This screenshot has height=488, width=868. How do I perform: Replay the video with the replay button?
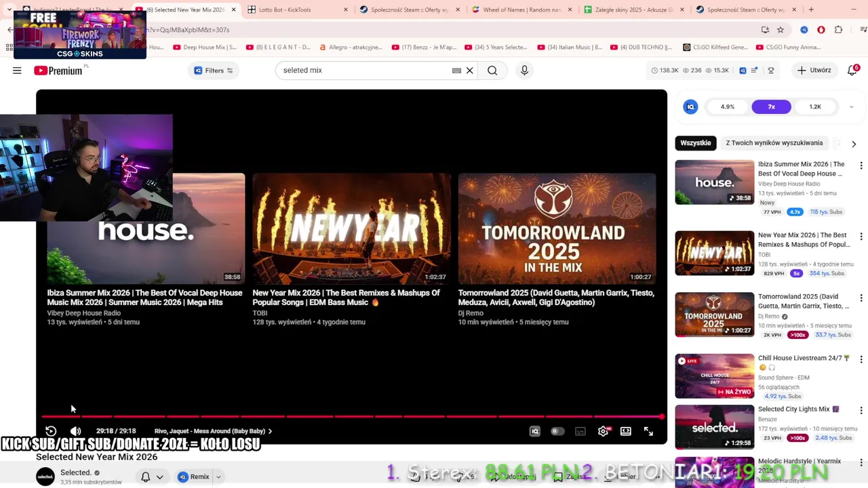51,431
